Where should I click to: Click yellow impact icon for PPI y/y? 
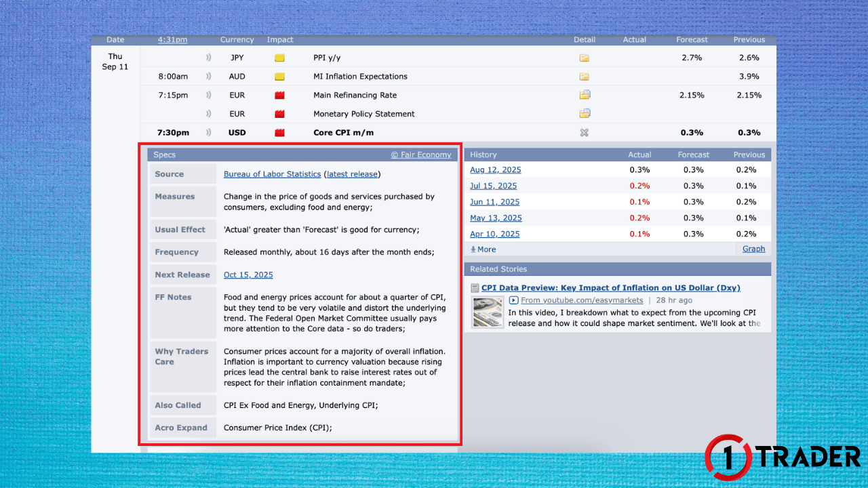click(x=279, y=58)
